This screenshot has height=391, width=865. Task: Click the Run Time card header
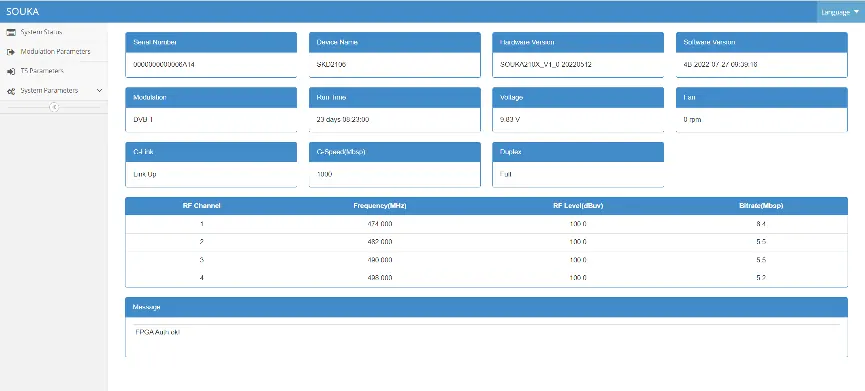click(394, 98)
